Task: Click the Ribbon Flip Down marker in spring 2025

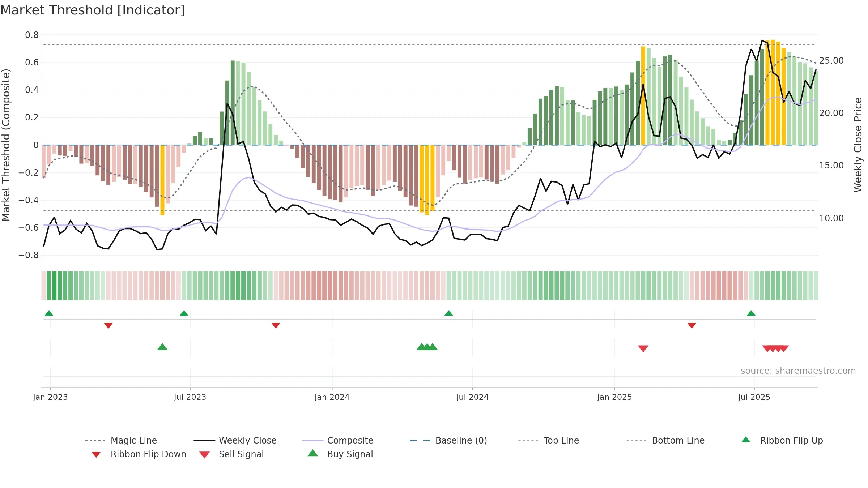Action: pyautogui.click(x=692, y=326)
